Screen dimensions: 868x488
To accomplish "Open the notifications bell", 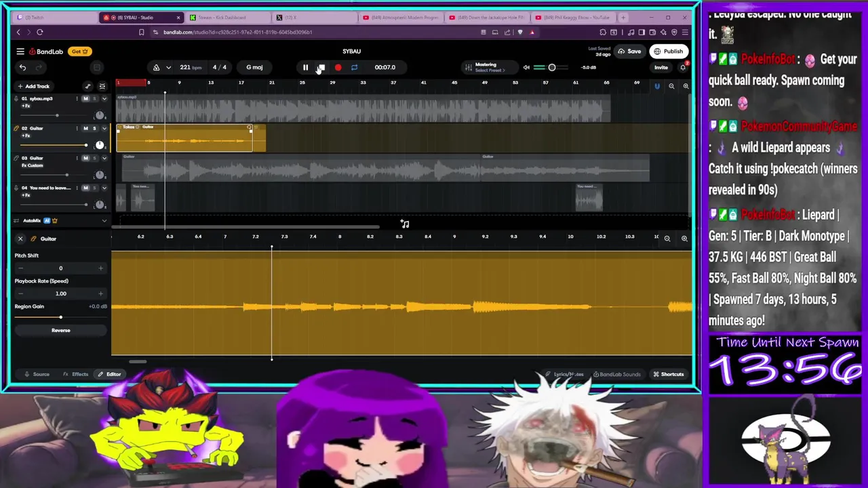I will 683,67.
